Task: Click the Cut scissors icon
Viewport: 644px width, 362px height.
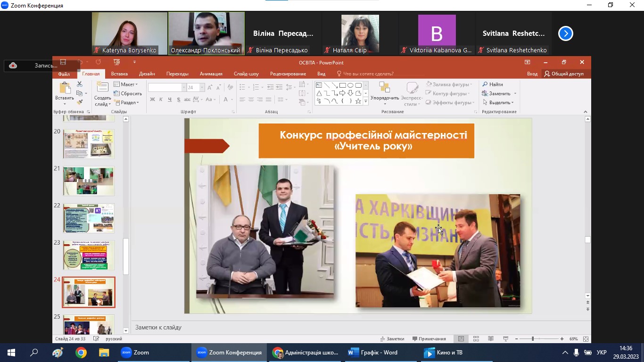Action: click(80, 84)
